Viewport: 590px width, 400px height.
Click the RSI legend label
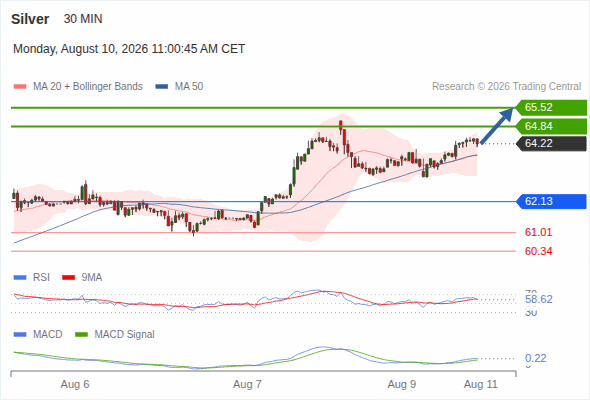pyautogui.click(x=41, y=278)
